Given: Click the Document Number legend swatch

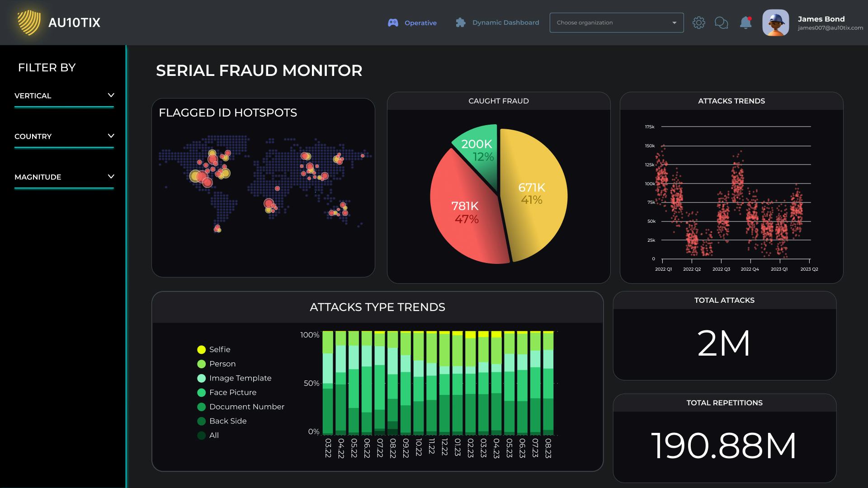Looking at the screenshot, I should tap(202, 407).
